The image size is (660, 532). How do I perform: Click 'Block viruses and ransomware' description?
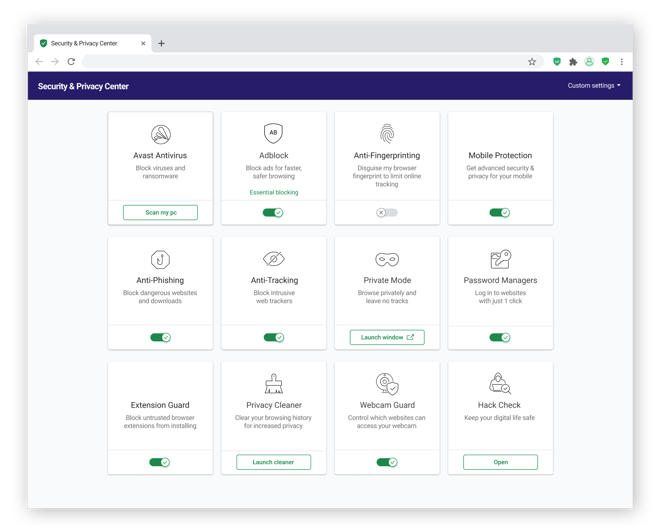tap(160, 172)
